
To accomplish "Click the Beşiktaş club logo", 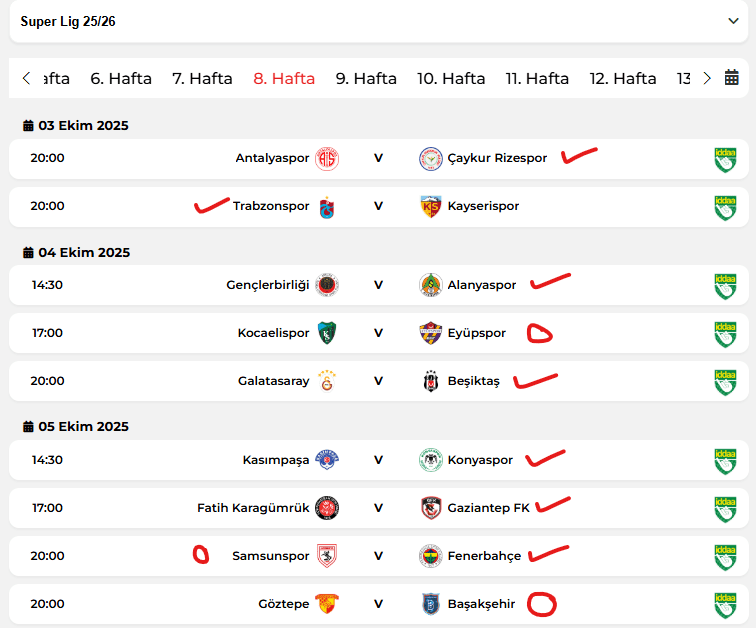I will pos(431,381).
